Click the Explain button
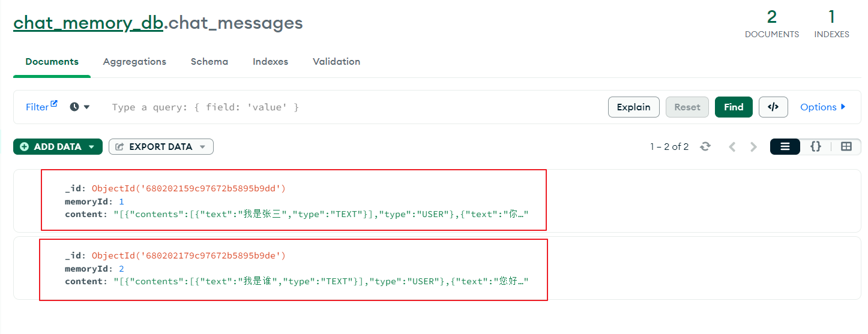Viewport: 868px width, 334px height. pos(633,107)
